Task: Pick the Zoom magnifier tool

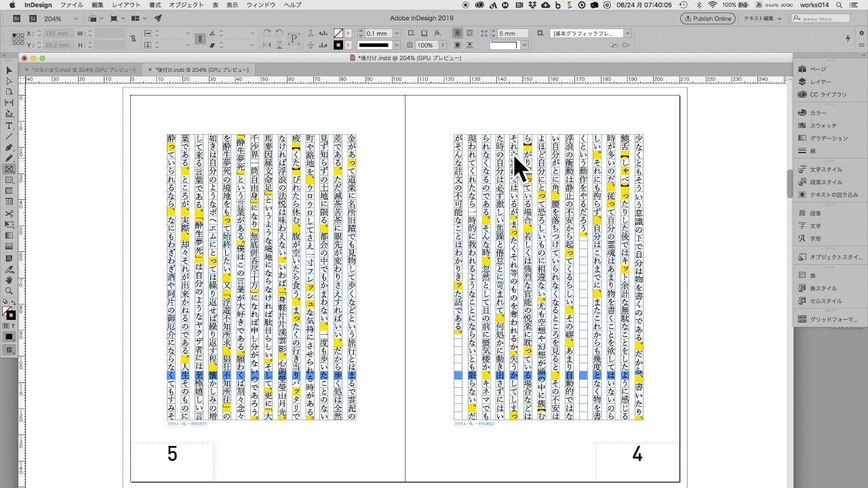Action: pos(9,291)
